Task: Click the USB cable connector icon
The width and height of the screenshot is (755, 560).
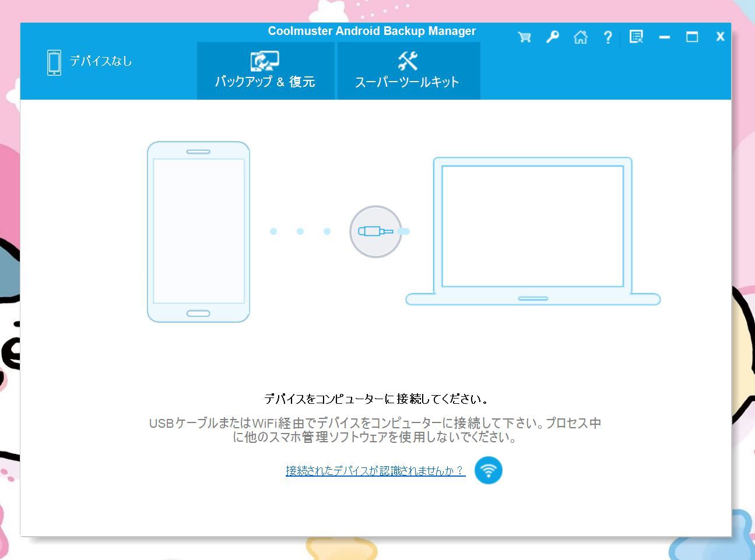Action: [x=376, y=231]
